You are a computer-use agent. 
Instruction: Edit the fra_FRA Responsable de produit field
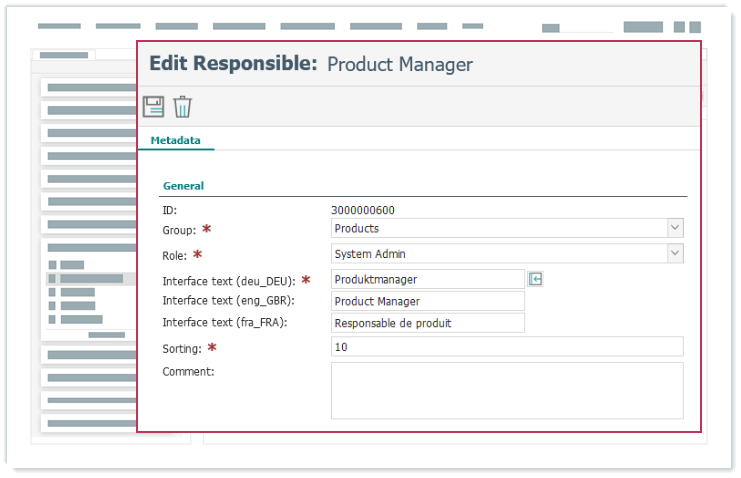(x=427, y=323)
